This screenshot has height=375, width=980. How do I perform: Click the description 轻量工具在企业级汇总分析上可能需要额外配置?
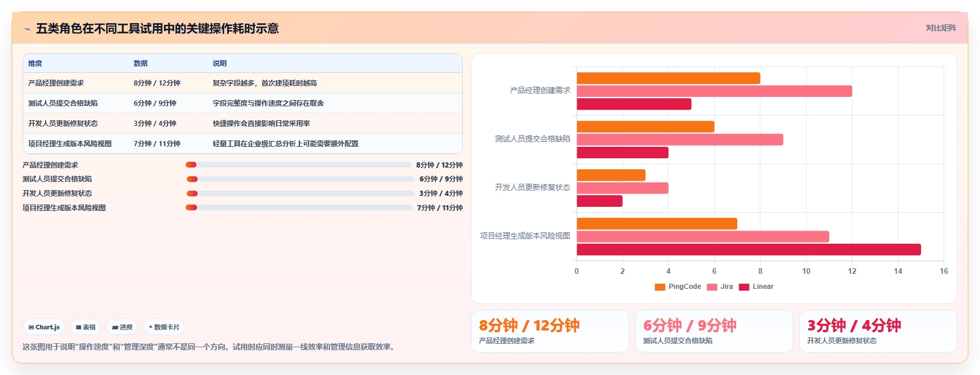(x=285, y=144)
